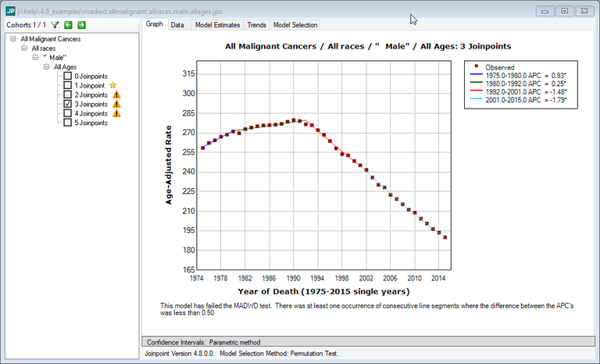Click the cohort filter funnel icon

(x=55, y=25)
